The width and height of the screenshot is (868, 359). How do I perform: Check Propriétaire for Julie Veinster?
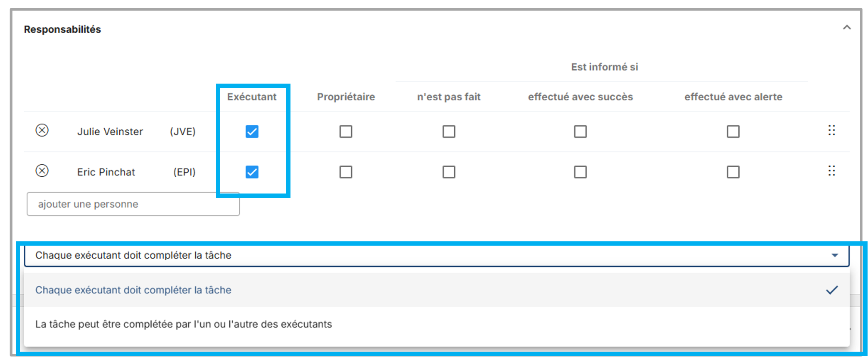(346, 131)
